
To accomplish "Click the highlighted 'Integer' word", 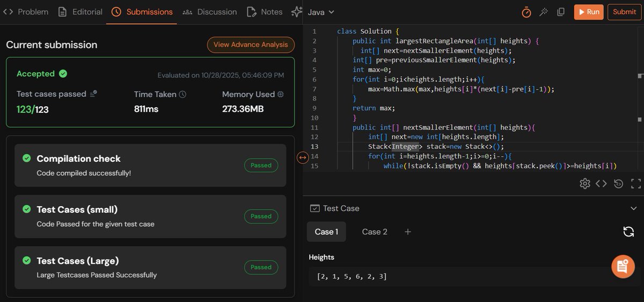I will pyautogui.click(x=404, y=147).
